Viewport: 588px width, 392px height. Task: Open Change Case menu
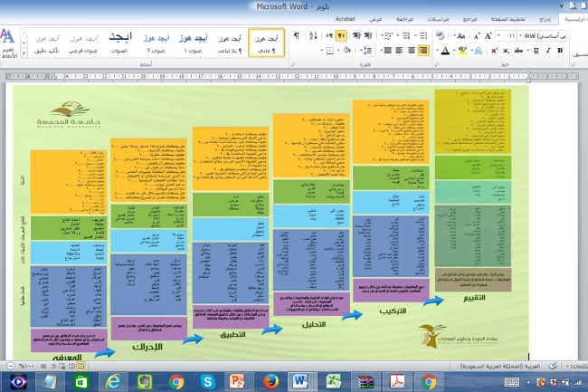460,35
